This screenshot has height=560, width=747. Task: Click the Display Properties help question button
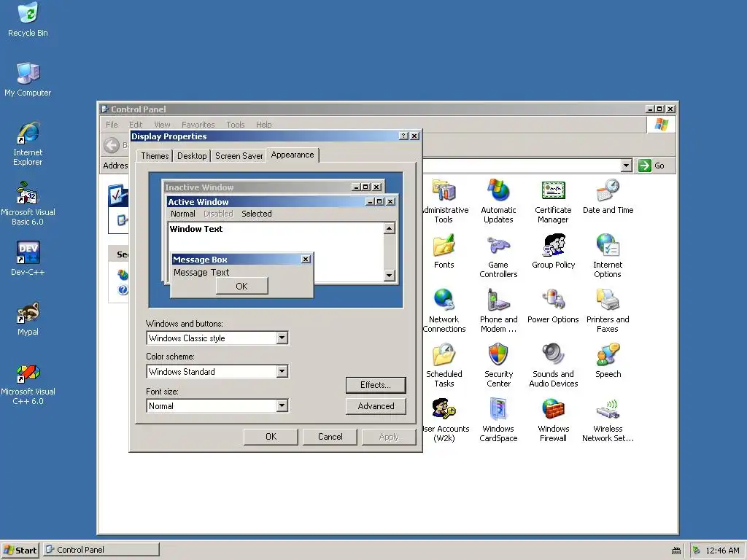403,136
